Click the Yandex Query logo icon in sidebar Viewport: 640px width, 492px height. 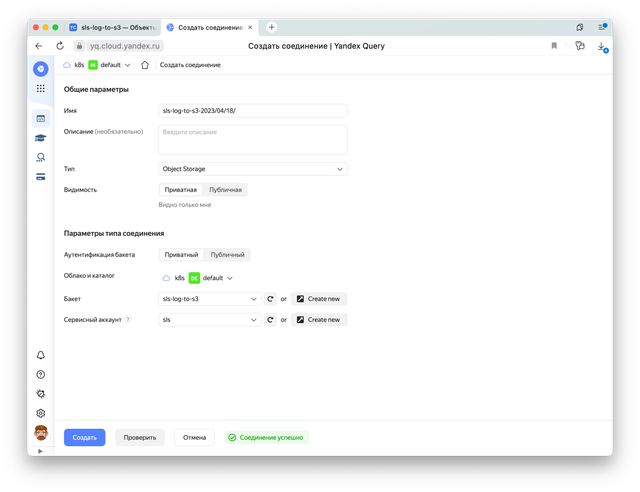[40, 68]
